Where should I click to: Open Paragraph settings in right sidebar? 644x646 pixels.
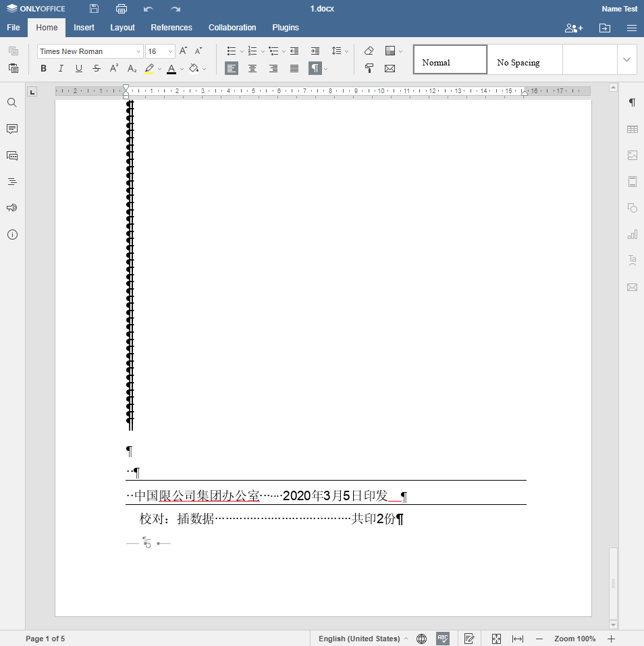click(633, 103)
